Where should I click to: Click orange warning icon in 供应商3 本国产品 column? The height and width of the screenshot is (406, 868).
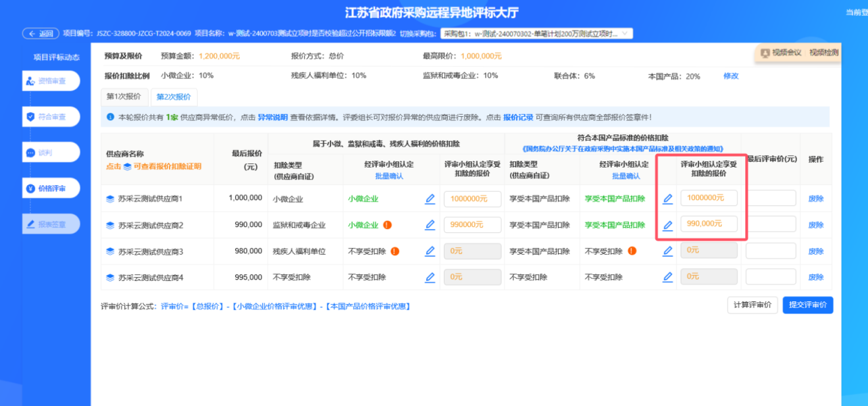click(x=632, y=251)
